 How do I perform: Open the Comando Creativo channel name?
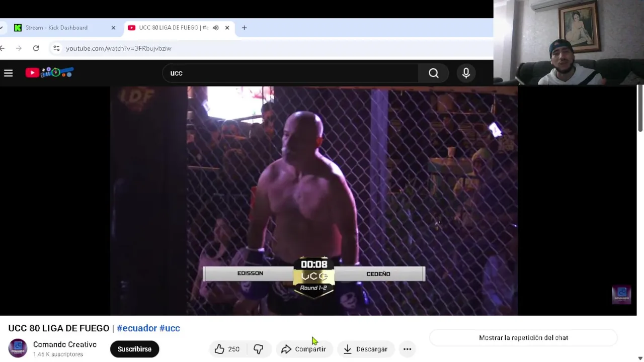[x=65, y=344]
